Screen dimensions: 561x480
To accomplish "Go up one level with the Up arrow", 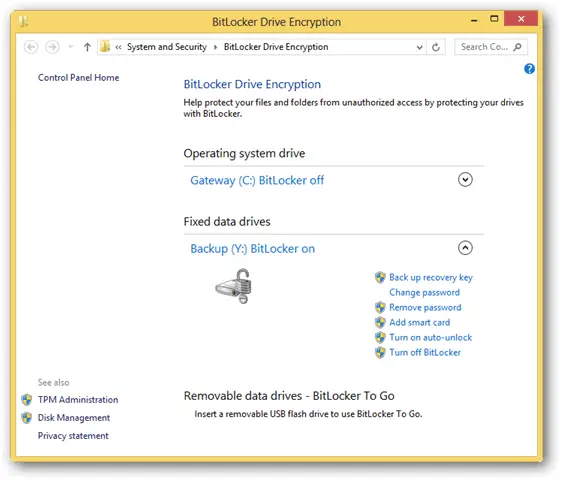I will 87,47.
